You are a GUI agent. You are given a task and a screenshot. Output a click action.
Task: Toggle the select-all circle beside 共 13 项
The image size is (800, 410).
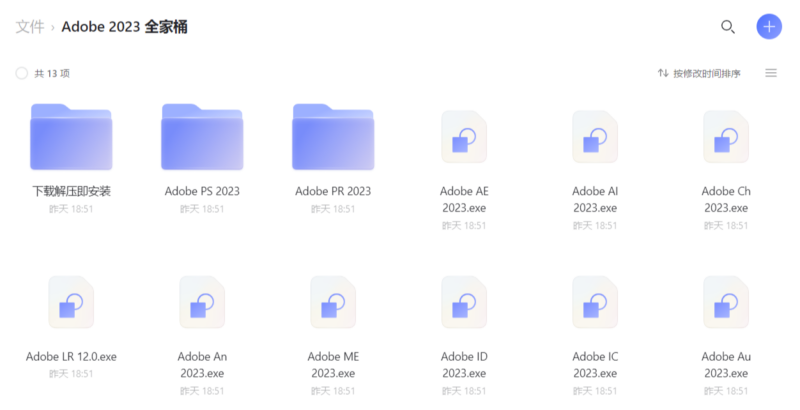(22, 73)
